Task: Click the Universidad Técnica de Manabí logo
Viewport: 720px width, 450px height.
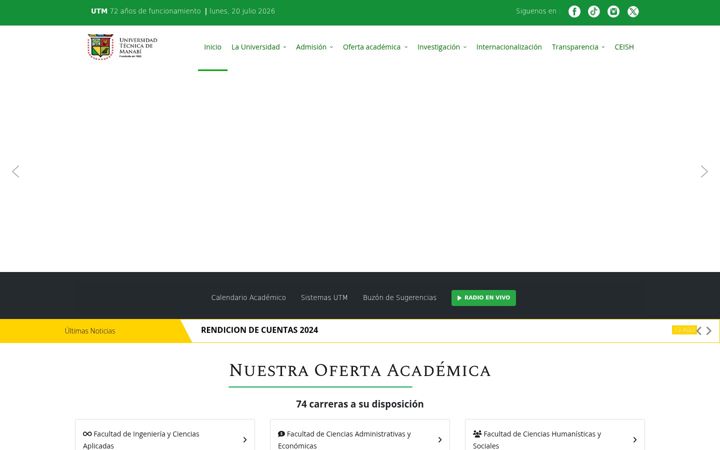Action: tap(123, 47)
